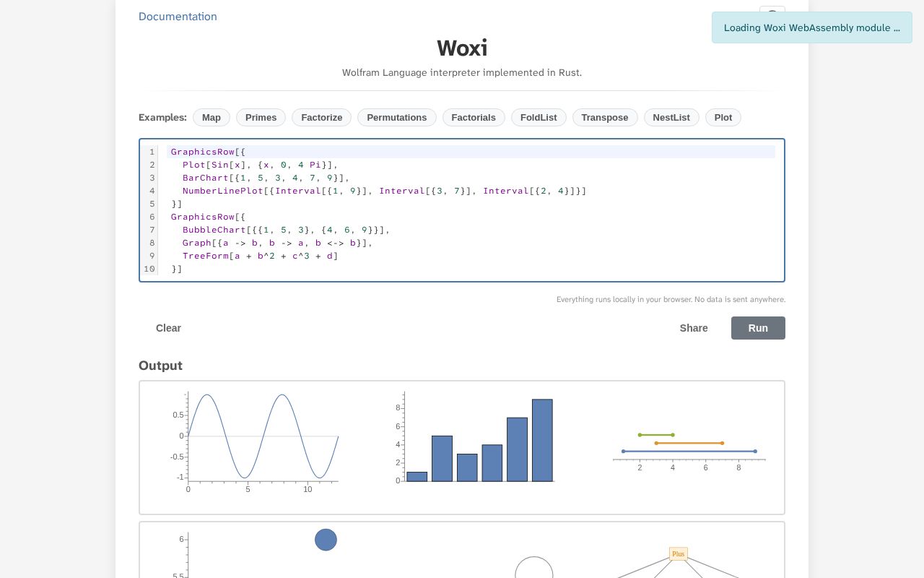Place cursor on line 6 'GraphicsRow[{'
This screenshot has height=578, width=924.
[x=471, y=217]
